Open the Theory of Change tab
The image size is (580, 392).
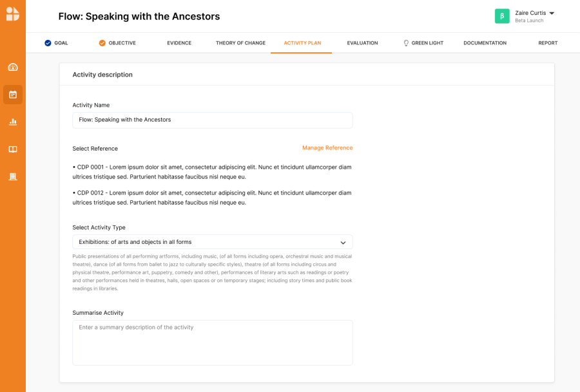[241, 43]
